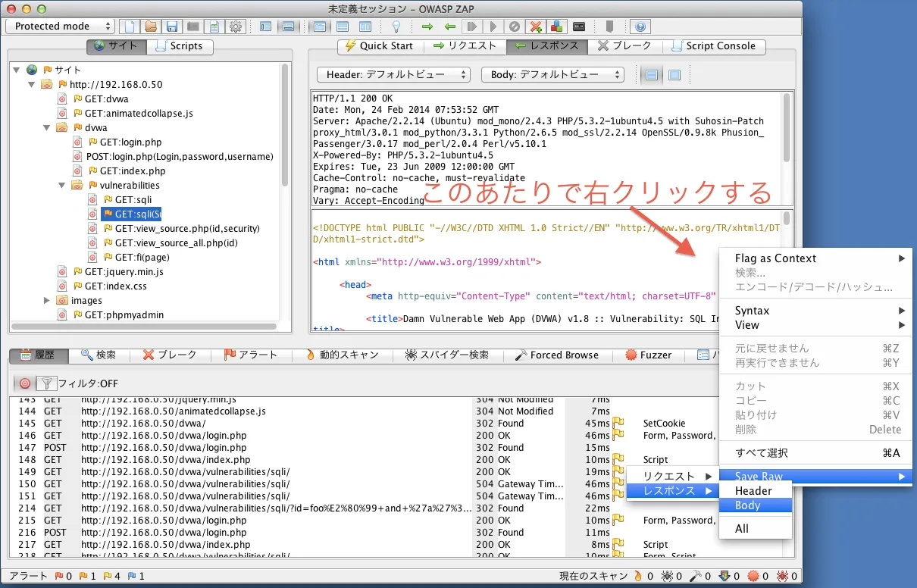Image resolution: width=917 pixels, height=588 pixels.
Task: Click the Open Session folder icon
Action: pos(151,27)
